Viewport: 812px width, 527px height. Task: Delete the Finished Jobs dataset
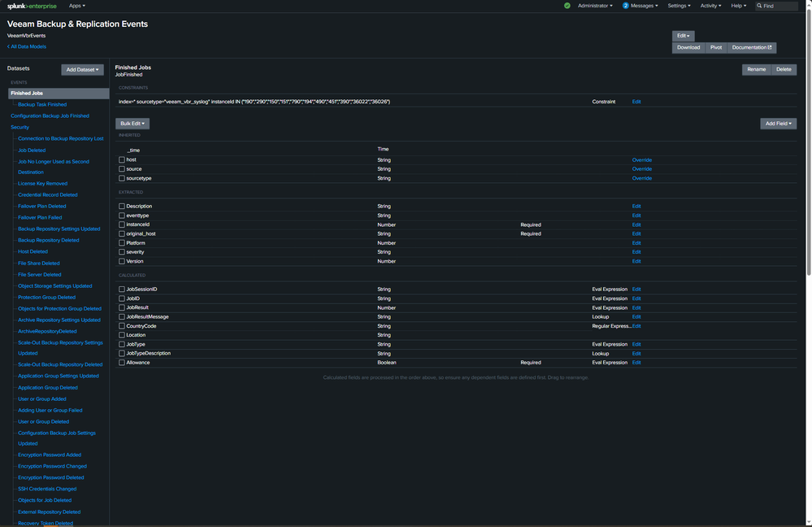click(x=784, y=69)
